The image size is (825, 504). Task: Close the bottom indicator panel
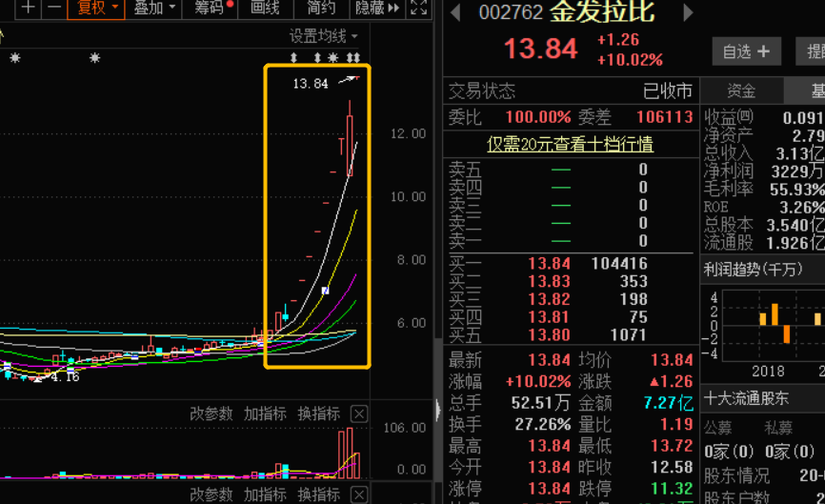click(x=359, y=494)
